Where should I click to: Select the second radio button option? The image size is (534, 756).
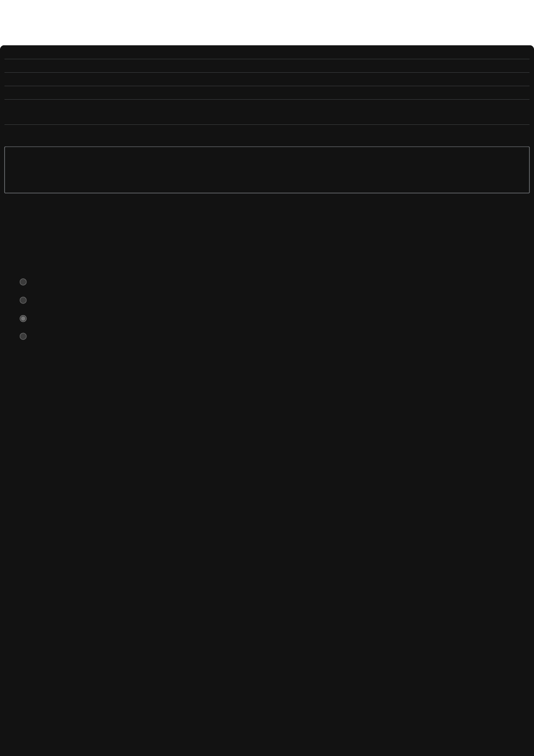click(x=23, y=300)
